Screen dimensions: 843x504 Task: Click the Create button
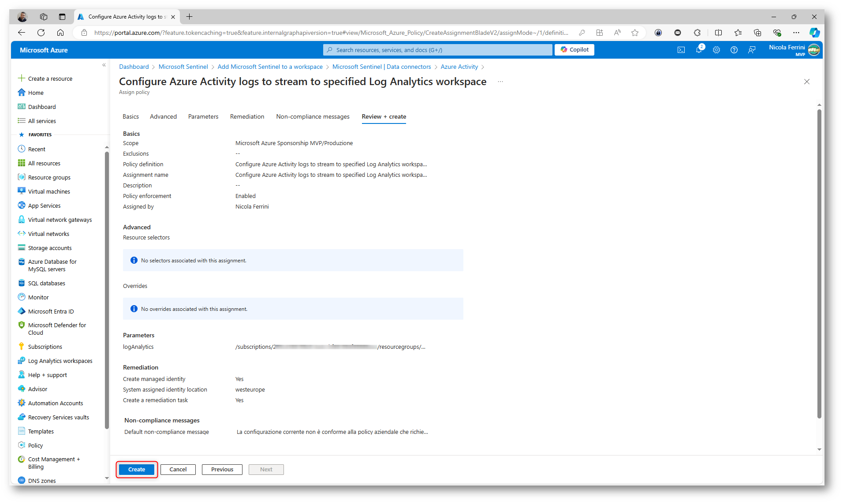pyautogui.click(x=137, y=469)
